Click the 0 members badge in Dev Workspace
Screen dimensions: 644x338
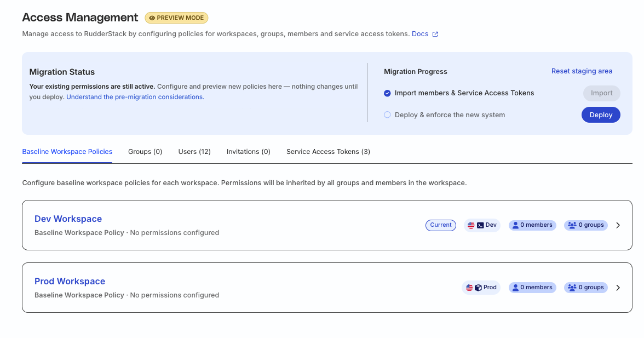(532, 225)
